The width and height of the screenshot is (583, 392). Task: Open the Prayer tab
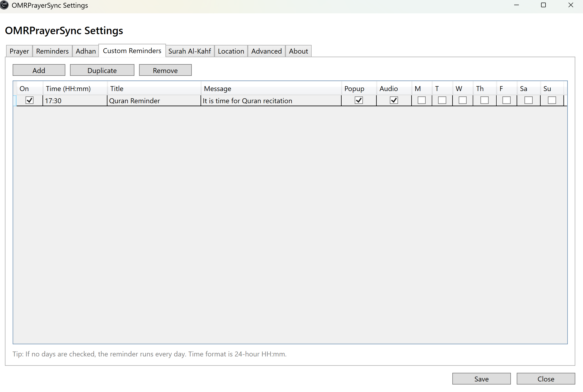pos(19,51)
